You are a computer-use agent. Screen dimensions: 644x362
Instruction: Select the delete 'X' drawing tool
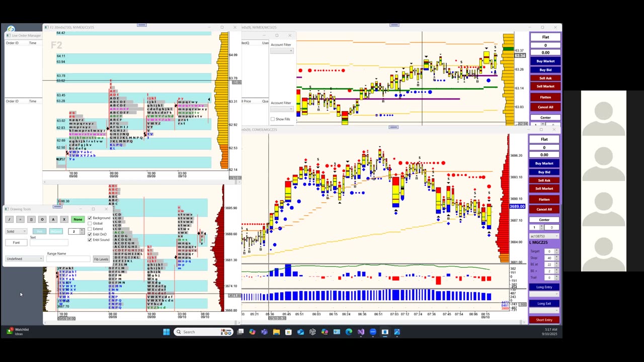[64, 219]
